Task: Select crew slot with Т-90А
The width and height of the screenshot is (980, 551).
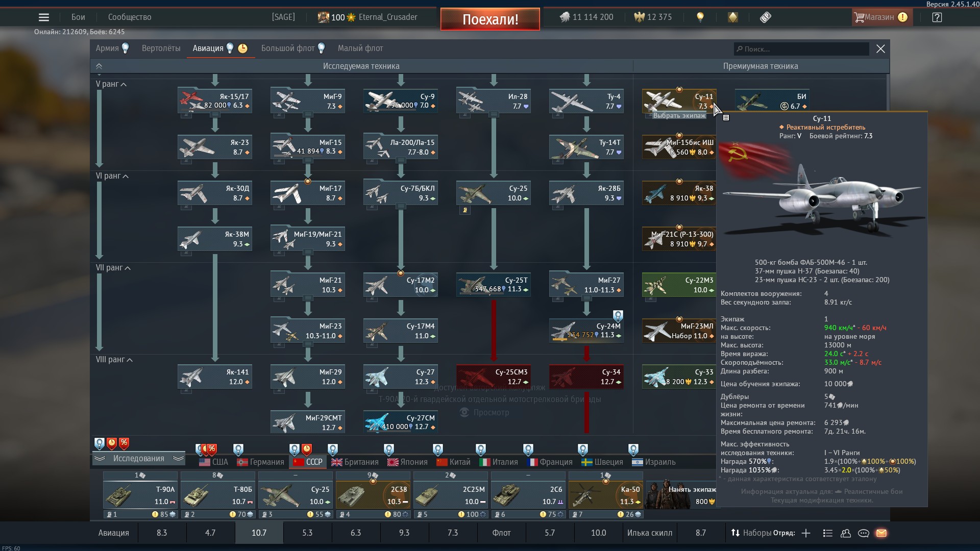Action: tap(140, 495)
